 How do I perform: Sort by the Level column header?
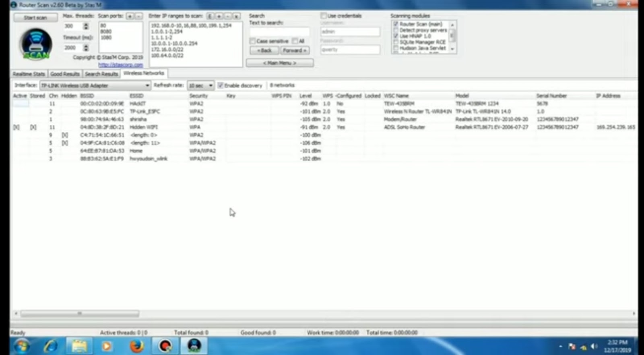[305, 96]
